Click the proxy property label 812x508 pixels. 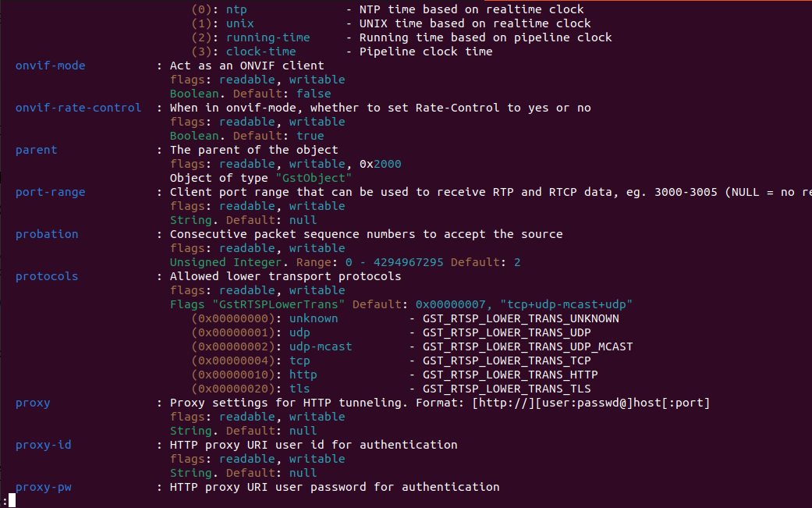click(33, 403)
